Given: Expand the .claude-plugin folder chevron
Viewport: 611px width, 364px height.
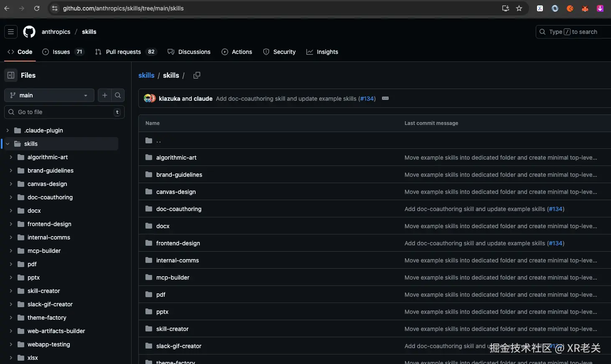Looking at the screenshot, I should [8, 130].
